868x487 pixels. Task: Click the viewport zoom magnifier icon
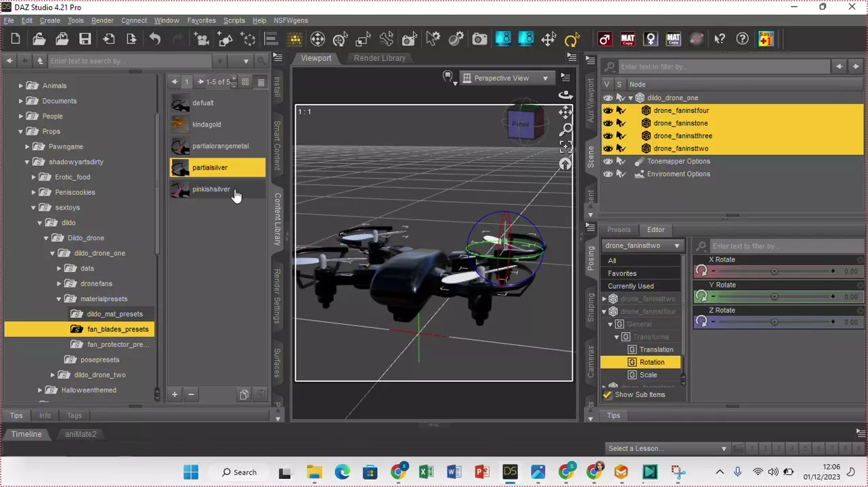point(565,129)
